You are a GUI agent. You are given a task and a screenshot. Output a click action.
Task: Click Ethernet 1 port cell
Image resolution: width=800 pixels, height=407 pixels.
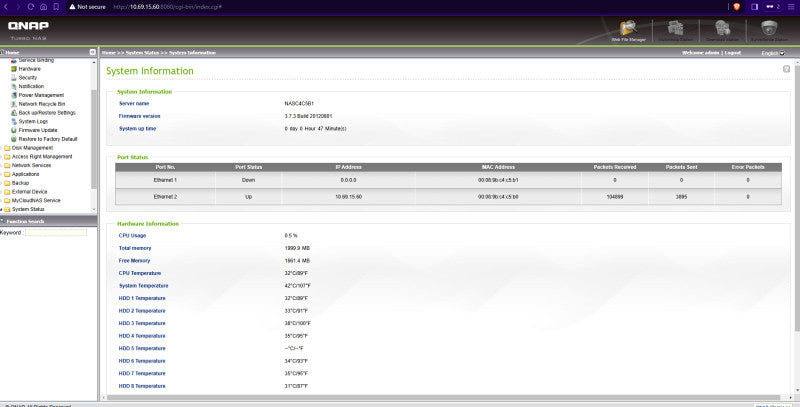[x=165, y=180]
